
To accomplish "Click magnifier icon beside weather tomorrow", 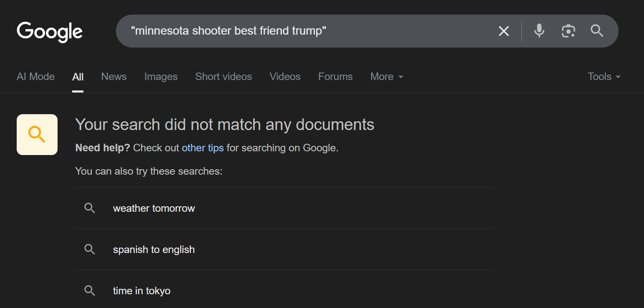I will tap(90, 208).
